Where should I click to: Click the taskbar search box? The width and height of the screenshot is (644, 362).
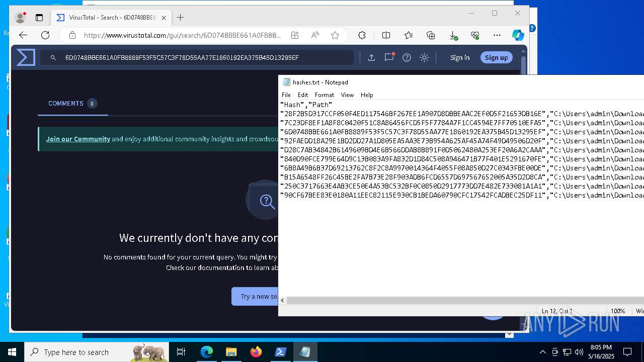tap(97, 352)
